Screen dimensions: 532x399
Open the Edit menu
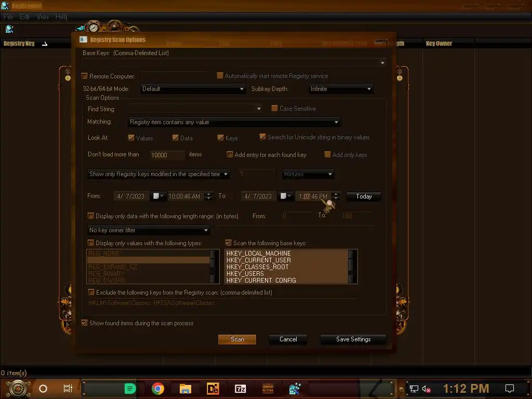pos(24,17)
